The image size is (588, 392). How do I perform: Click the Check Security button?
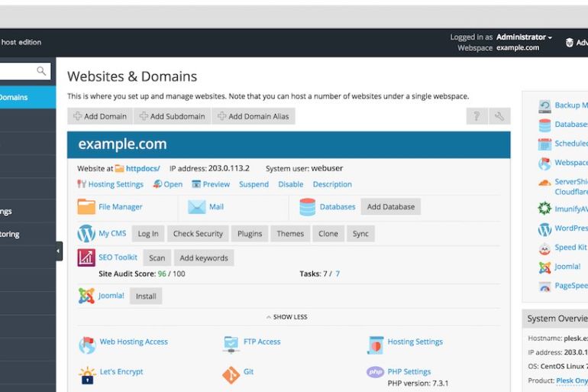tap(198, 234)
